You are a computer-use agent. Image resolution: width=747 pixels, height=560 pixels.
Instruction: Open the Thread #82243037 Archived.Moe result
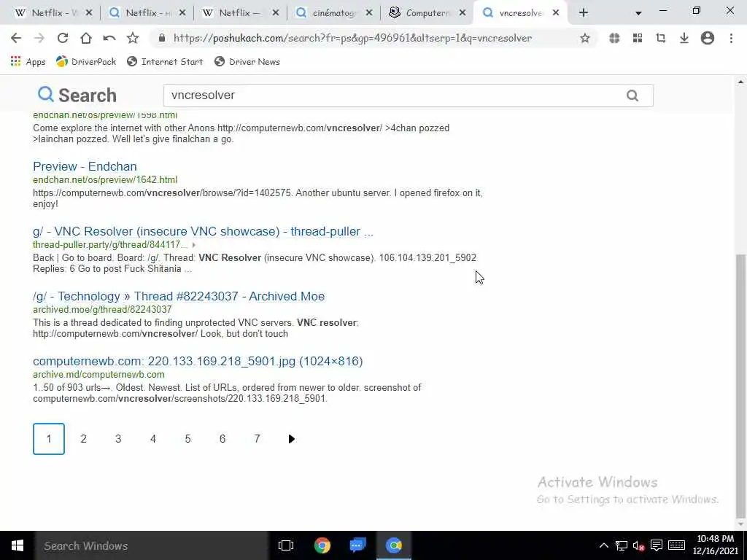(179, 296)
